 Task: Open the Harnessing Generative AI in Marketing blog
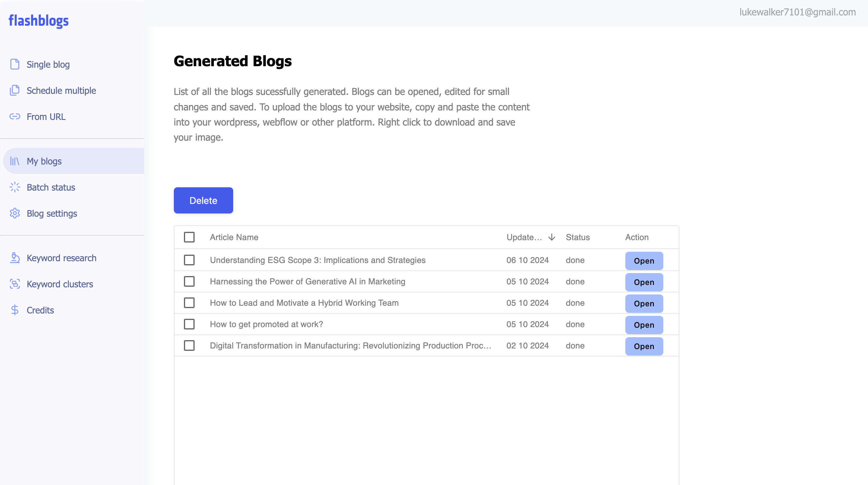tap(644, 282)
